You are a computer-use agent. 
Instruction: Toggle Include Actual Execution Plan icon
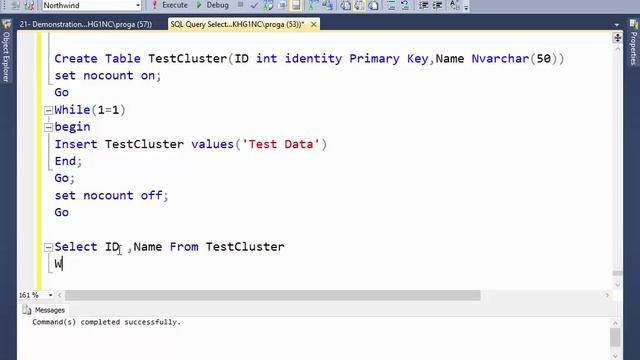pyautogui.click(x=313, y=5)
